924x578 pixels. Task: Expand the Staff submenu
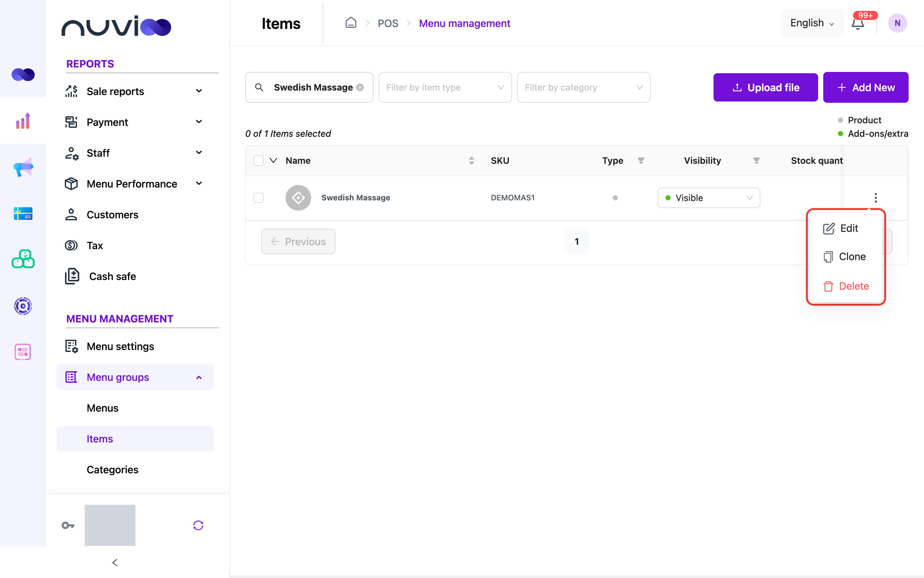click(x=199, y=153)
